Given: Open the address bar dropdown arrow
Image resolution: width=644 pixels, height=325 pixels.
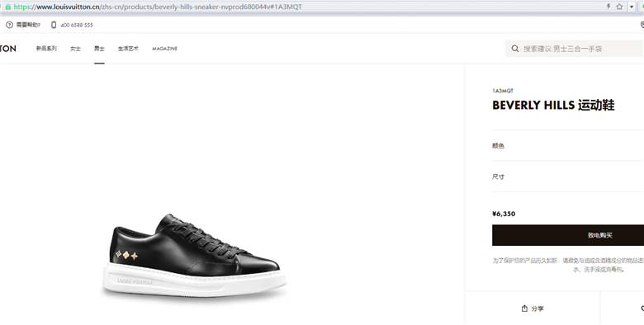Looking at the screenshot, I should pyautogui.click(x=632, y=7).
